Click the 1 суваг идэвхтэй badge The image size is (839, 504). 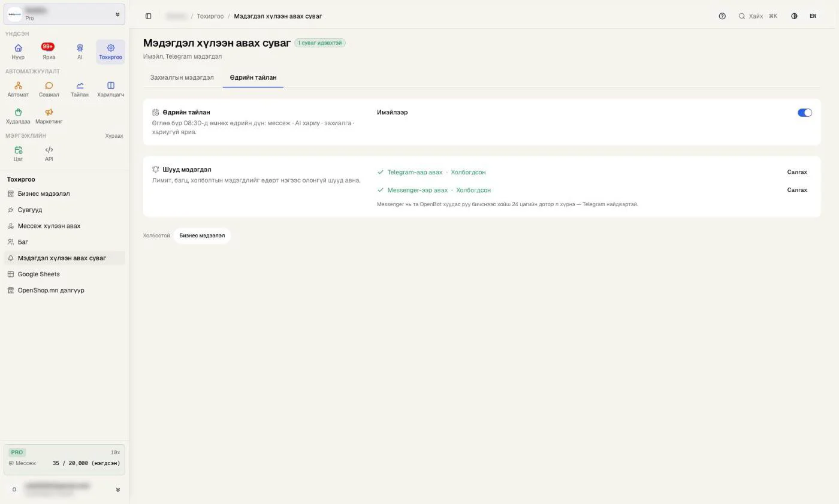click(320, 43)
